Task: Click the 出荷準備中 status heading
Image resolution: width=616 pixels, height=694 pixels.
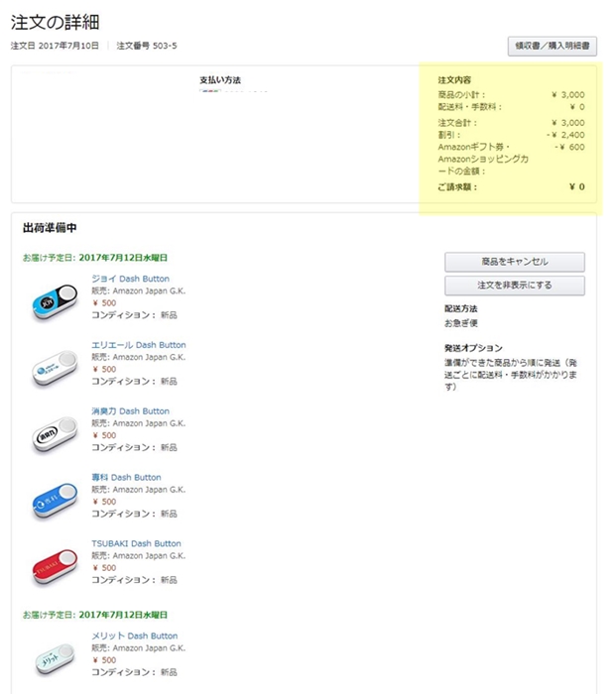Action: click(50, 228)
